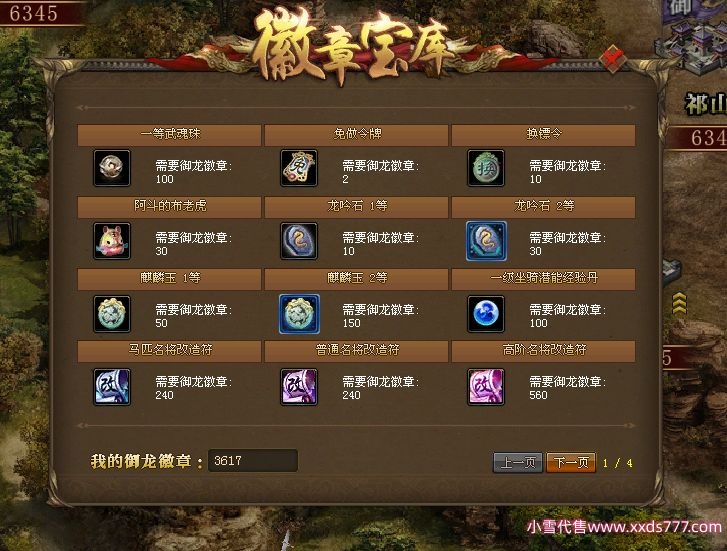This screenshot has height=551, width=727.
Task: Click the 一等武魂珠 item title bar
Action: point(169,135)
